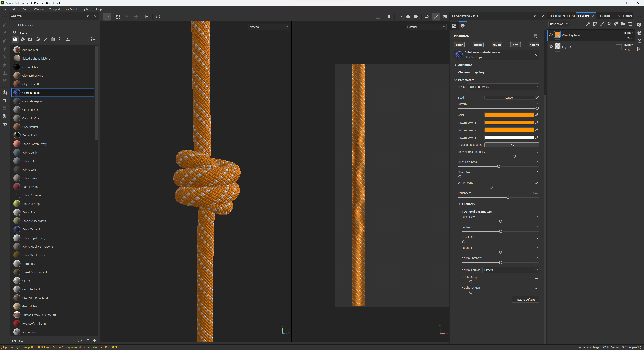Open the Viewport menu
644x350 pixels.
click(54, 9)
